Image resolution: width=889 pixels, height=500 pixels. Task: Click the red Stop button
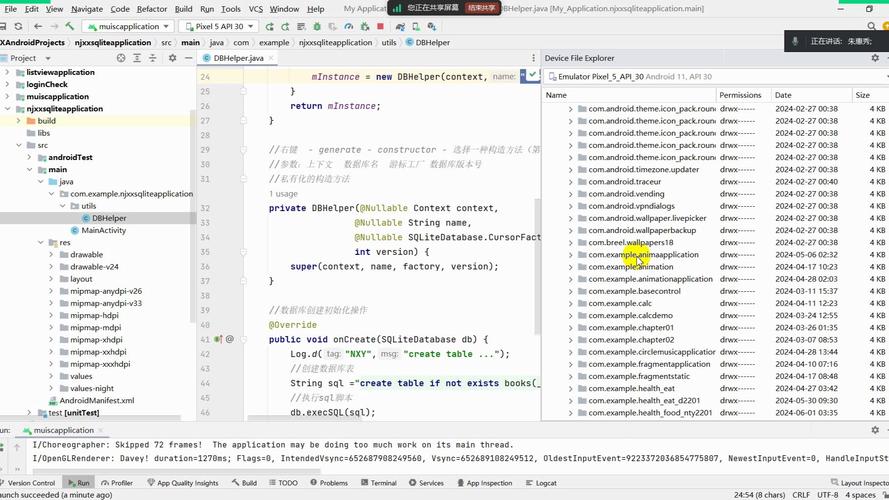[380, 26]
